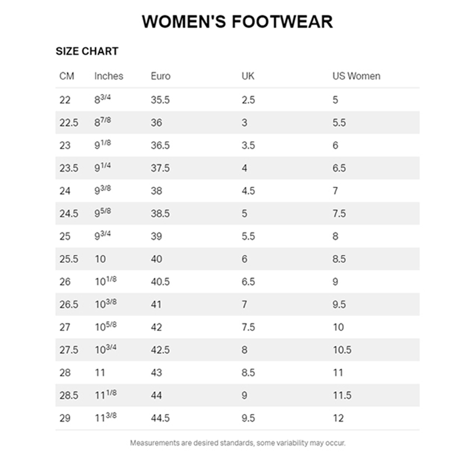Click the Euro column header
Viewport: 476px width, 476px height.
(160, 76)
